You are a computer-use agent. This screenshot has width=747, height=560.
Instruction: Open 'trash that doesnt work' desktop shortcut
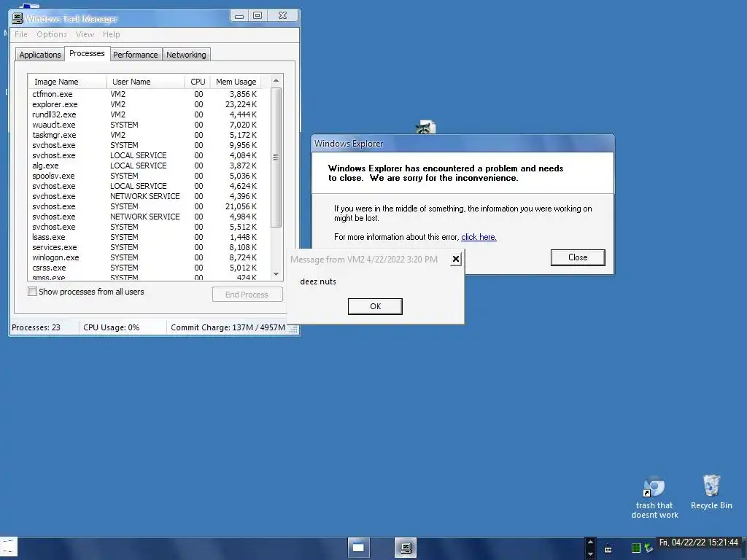click(654, 497)
